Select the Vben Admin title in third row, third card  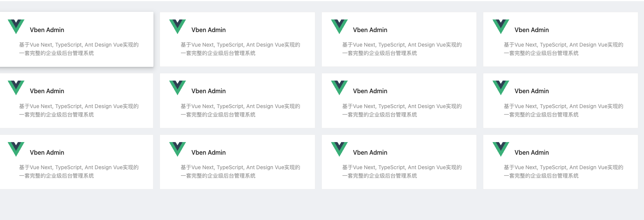370,152
